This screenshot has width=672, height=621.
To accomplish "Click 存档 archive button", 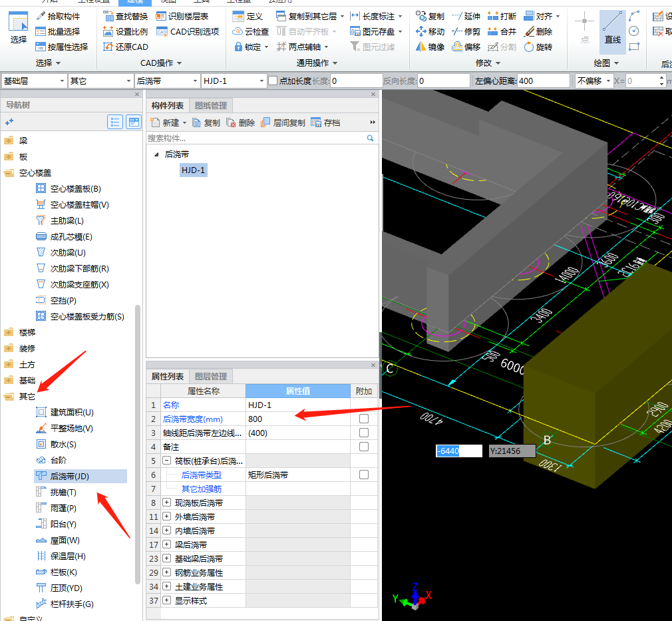I will tap(326, 122).
